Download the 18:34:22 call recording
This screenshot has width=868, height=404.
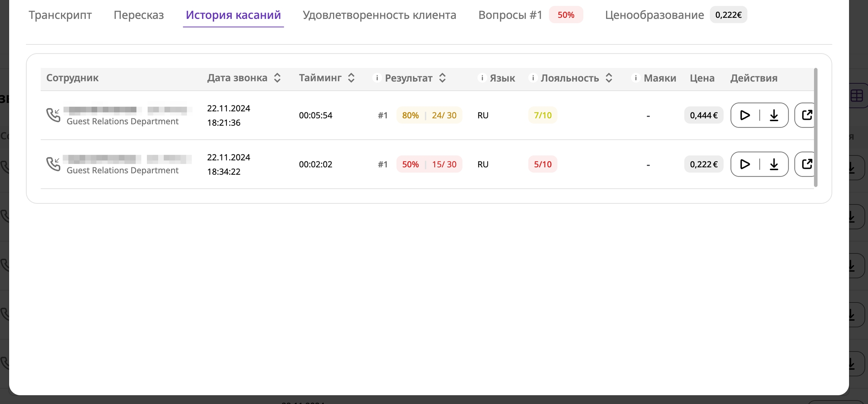(774, 164)
